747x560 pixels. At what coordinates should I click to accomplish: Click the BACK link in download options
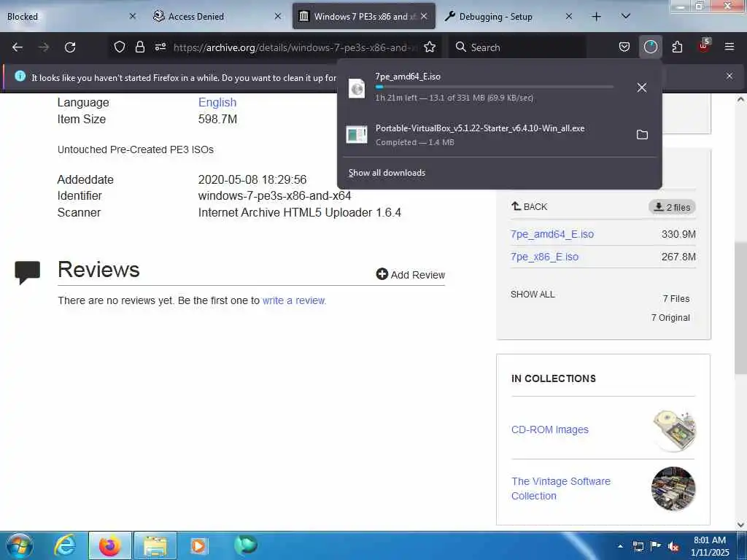pos(530,206)
